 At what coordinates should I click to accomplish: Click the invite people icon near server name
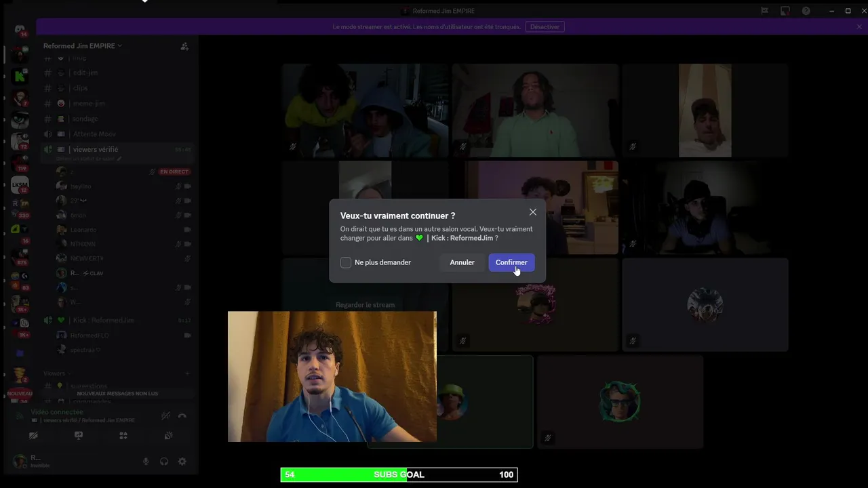[184, 46]
